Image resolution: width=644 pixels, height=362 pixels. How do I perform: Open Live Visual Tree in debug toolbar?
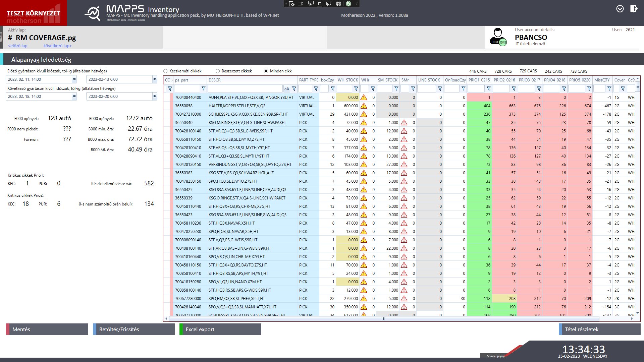click(291, 4)
